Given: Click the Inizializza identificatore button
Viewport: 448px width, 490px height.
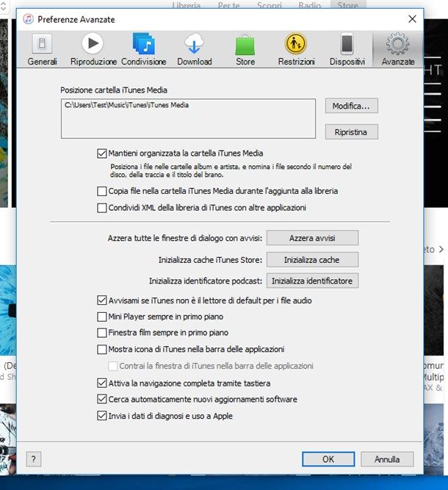Looking at the screenshot, I should (312, 281).
